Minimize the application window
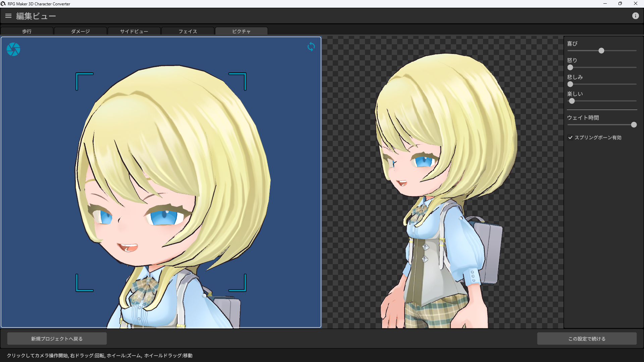The height and width of the screenshot is (362, 644). [605, 4]
